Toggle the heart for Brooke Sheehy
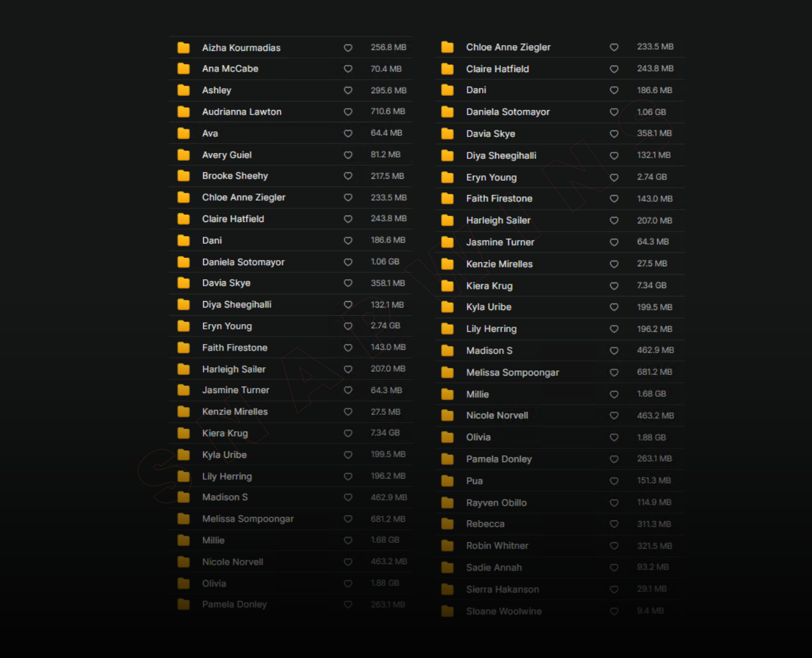 (348, 176)
